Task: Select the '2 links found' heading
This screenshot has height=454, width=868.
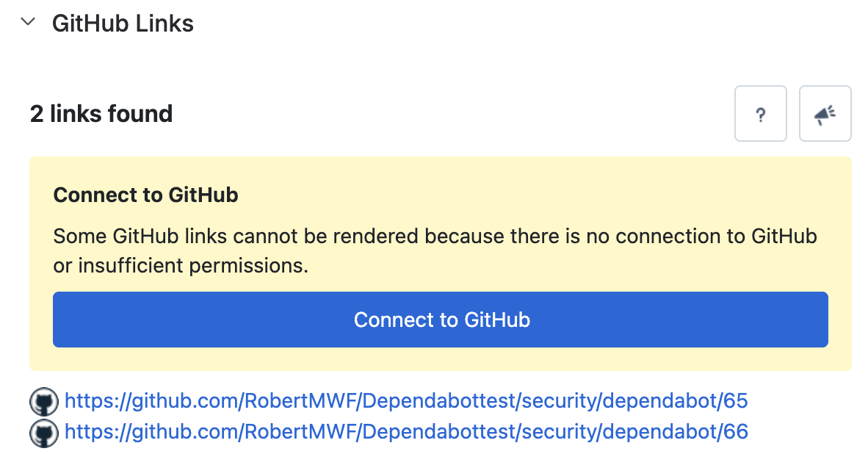Action: point(101,114)
